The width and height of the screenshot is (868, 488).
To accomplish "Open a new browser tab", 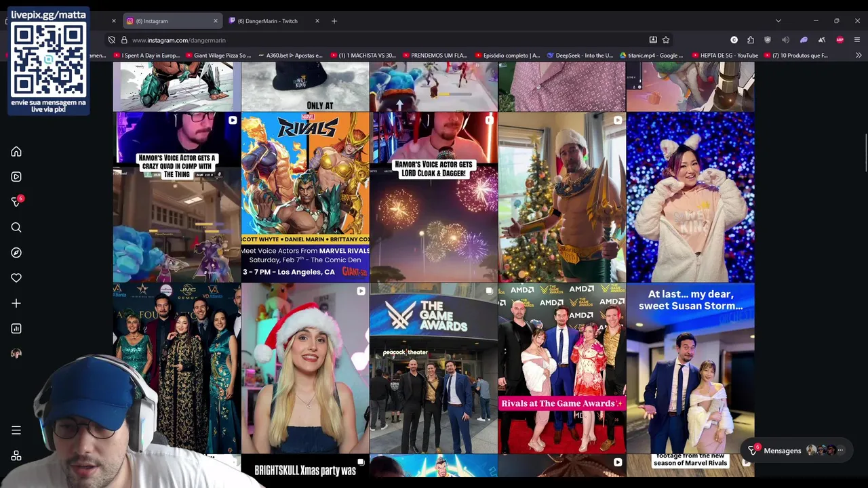I will 334,21.
